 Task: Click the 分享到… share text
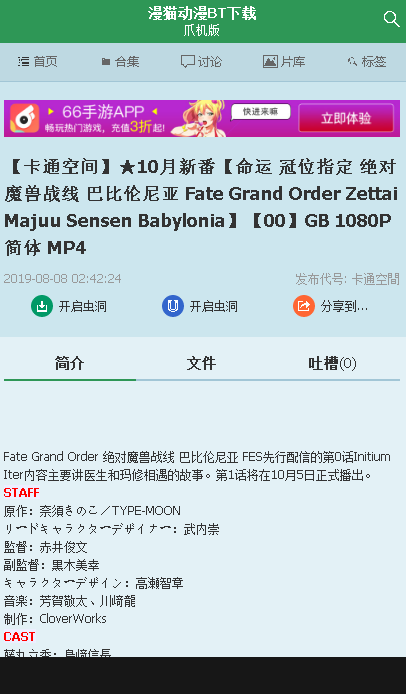click(x=344, y=306)
